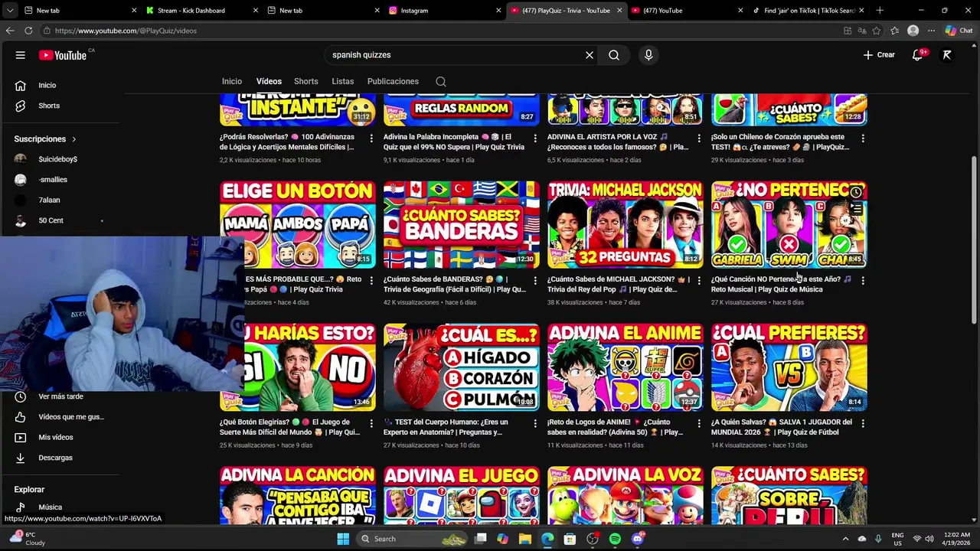Open the ¿Cuál es...? anatomy thumbnail
This screenshot has width=980, height=551.
tap(462, 367)
